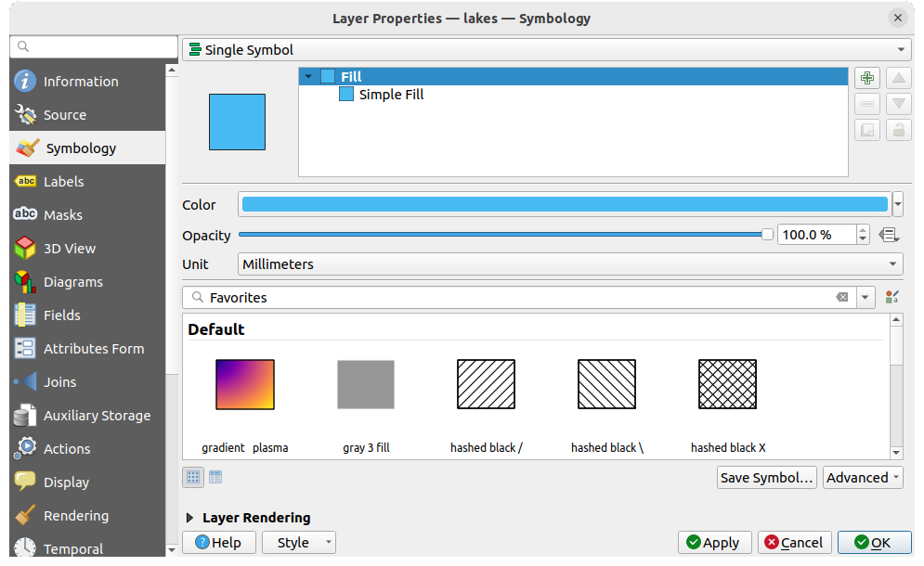
Task: Open the Advanced dropdown menu
Action: pos(863,478)
